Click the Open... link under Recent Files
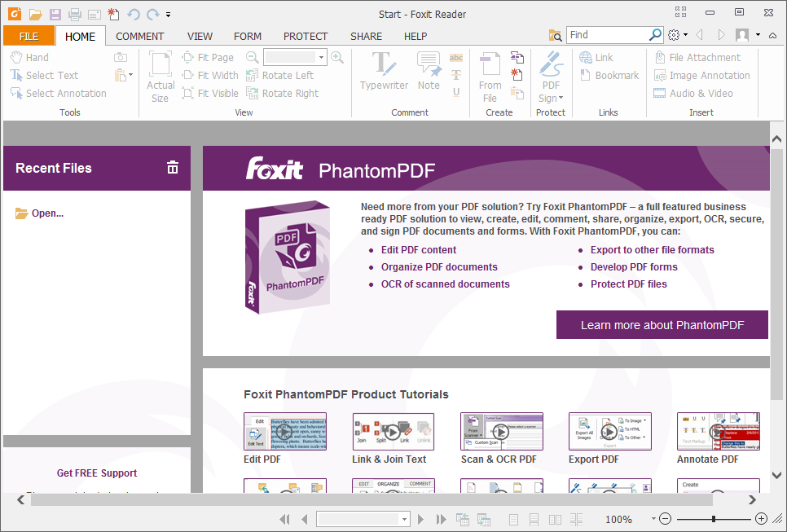 [x=47, y=213]
